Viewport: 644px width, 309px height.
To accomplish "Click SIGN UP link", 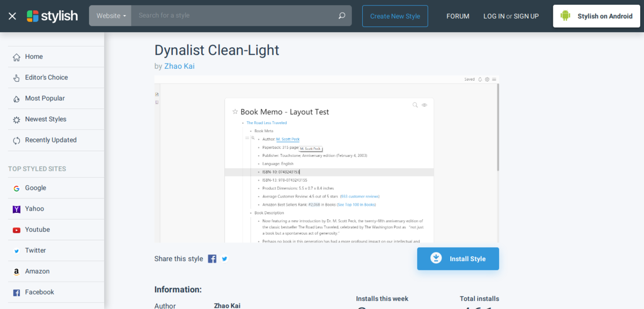I will point(526,16).
